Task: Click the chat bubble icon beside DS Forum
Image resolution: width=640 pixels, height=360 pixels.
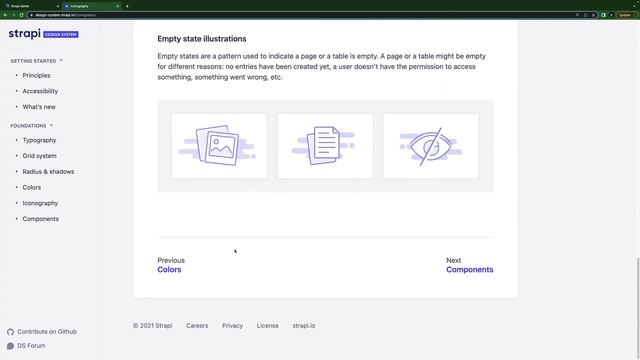Action: 11,346
